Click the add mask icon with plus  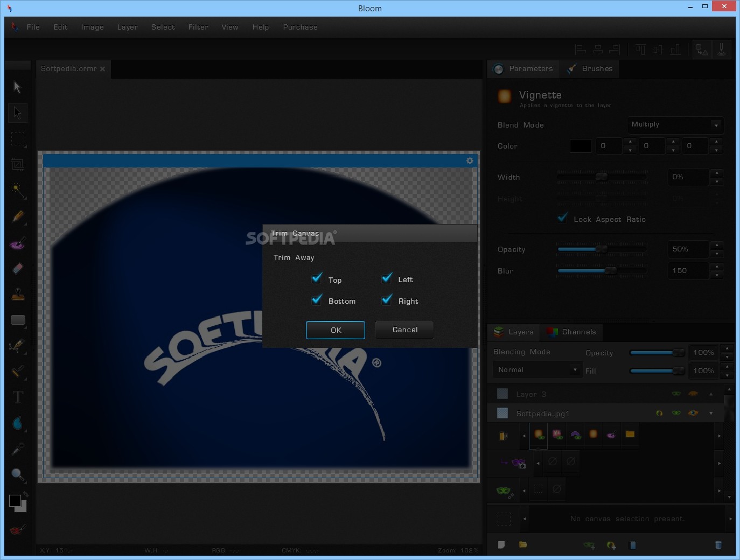[x=589, y=545]
